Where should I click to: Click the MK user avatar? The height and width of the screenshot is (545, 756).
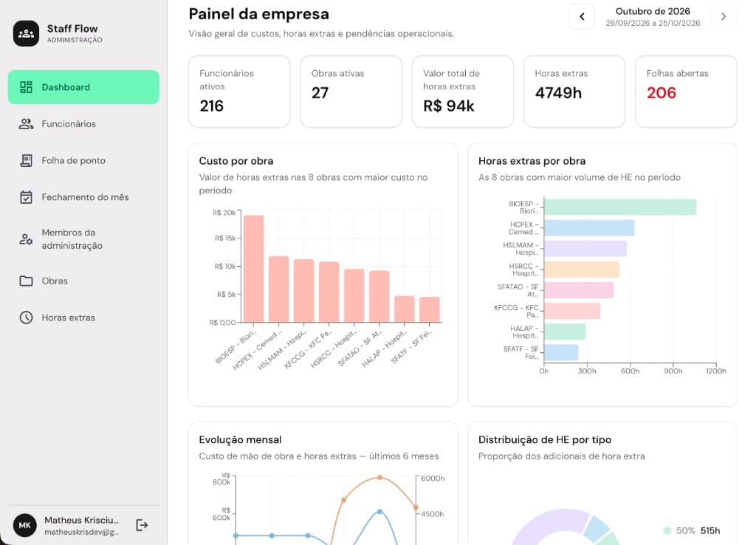[24, 525]
